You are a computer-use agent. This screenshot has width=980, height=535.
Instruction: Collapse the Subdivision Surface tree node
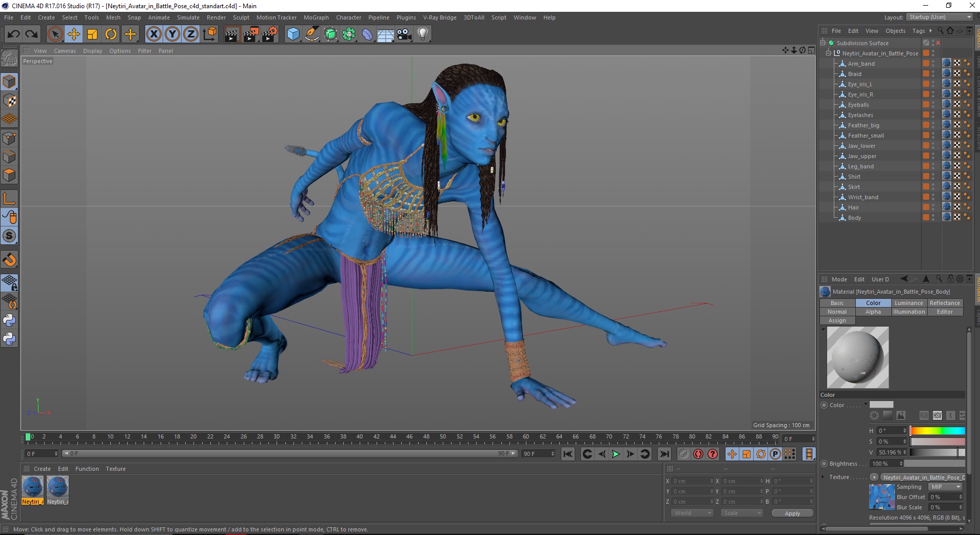pyautogui.click(x=823, y=43)
